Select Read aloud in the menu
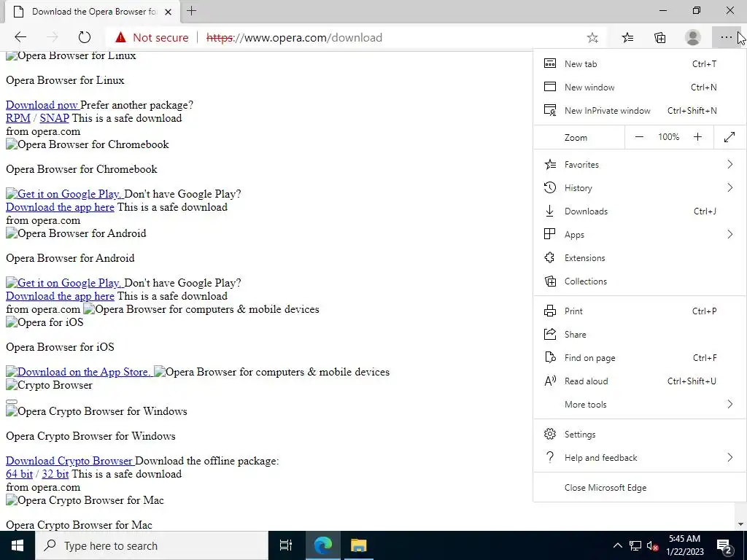This screenshot has width=747, height=560. click(x=639, y=381)
